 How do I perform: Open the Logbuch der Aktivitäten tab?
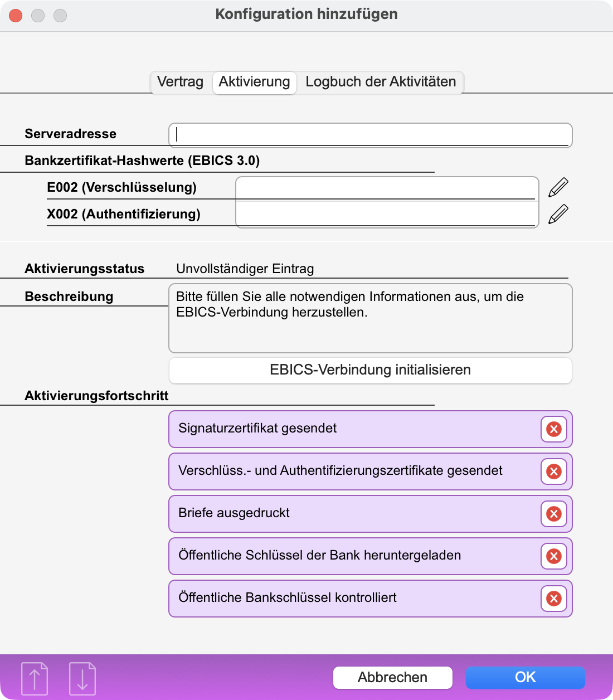point(381,82)
